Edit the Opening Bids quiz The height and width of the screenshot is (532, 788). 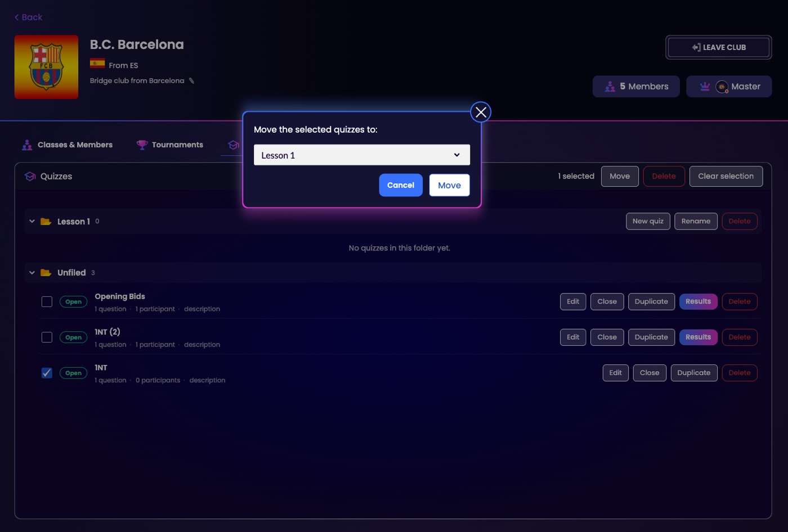(573, 301)
